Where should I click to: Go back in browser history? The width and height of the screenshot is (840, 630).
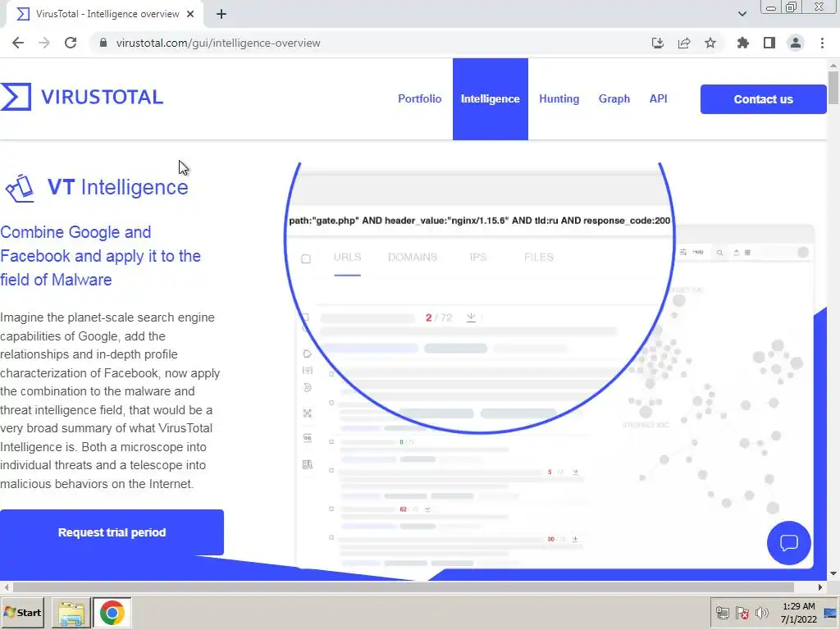pos(18,43)
